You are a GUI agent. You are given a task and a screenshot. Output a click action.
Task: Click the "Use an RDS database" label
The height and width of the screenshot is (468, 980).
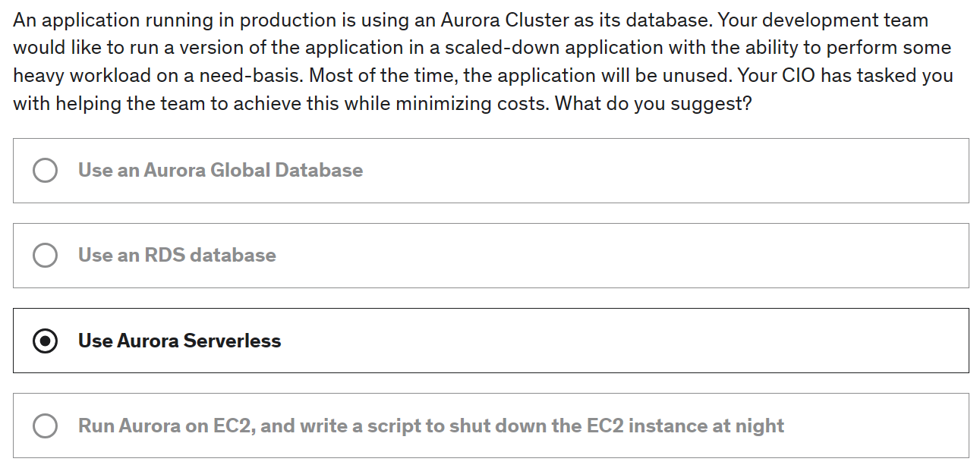[x=177, y=256]
